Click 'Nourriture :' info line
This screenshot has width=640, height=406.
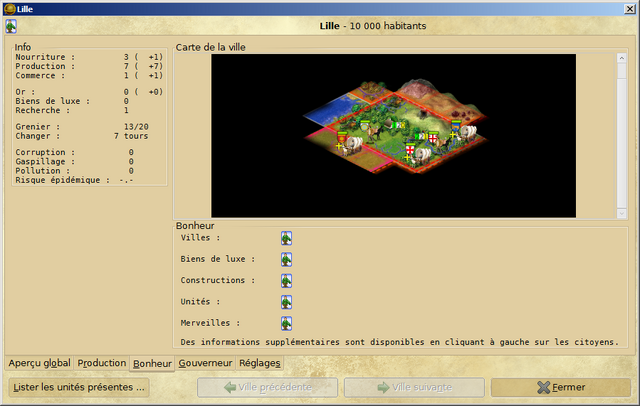(89, 57)
